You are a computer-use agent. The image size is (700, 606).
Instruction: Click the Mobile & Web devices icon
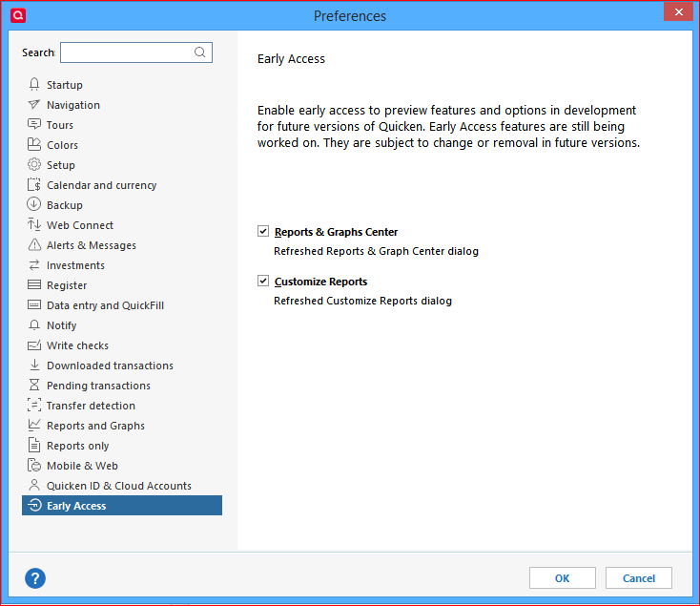tap(34, 465)
